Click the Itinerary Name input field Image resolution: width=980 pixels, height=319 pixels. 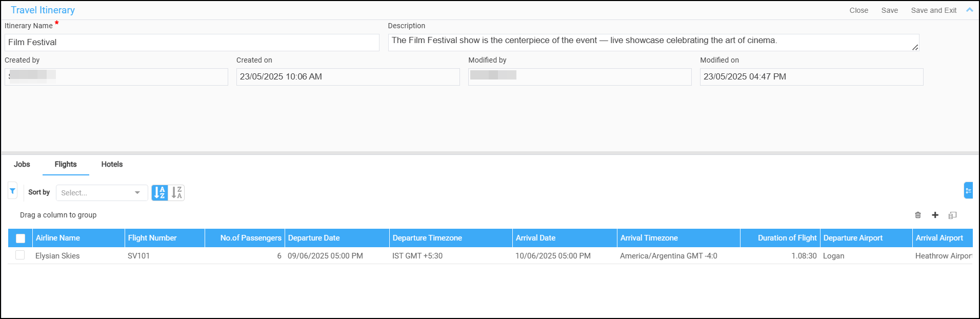[192, 43]
